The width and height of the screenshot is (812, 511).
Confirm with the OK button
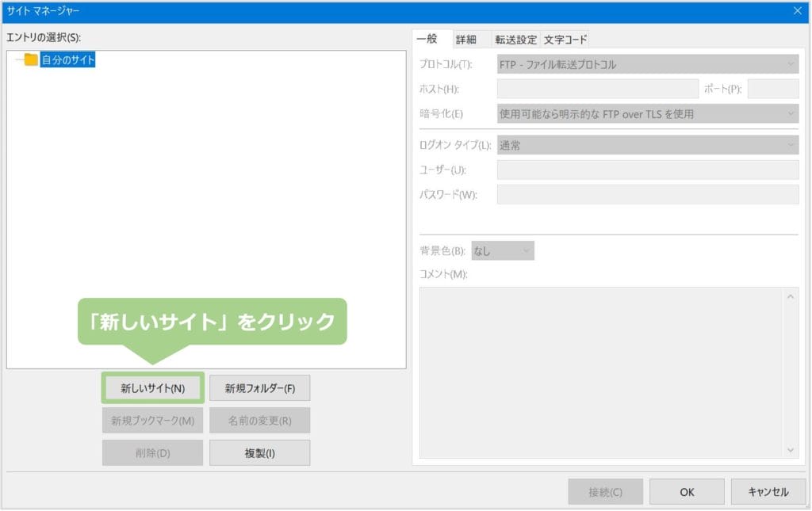[686, 491]
